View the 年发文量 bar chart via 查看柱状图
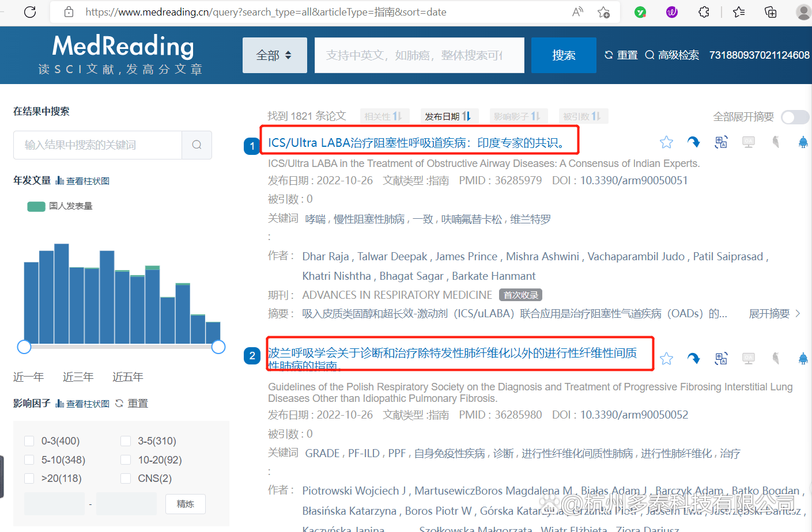The height and width of the screenshot is (532, 812). (82, 181)
